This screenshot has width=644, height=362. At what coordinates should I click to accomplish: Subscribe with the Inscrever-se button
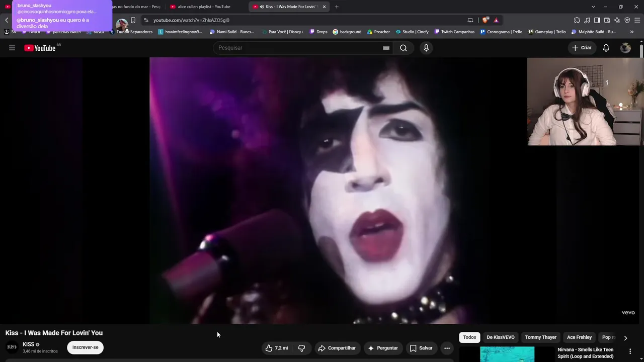click(x=86, y=347)
